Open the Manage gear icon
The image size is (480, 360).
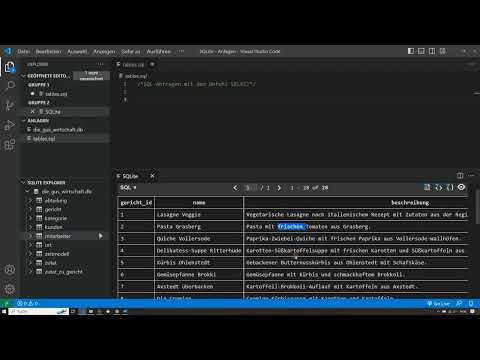10,289
